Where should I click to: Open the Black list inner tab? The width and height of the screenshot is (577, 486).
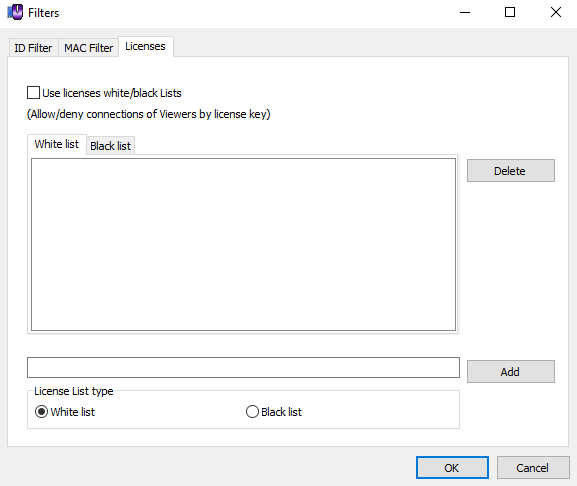[x=110, y=146]
